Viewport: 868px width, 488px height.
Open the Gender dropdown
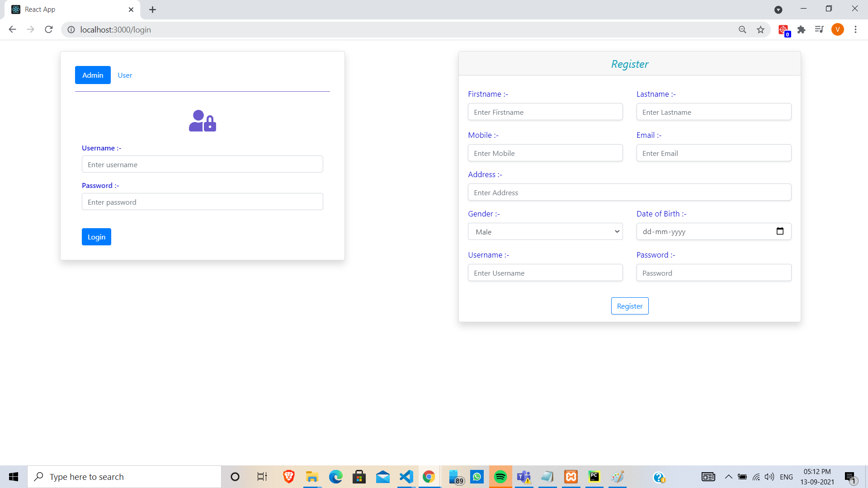click(545, 231)
